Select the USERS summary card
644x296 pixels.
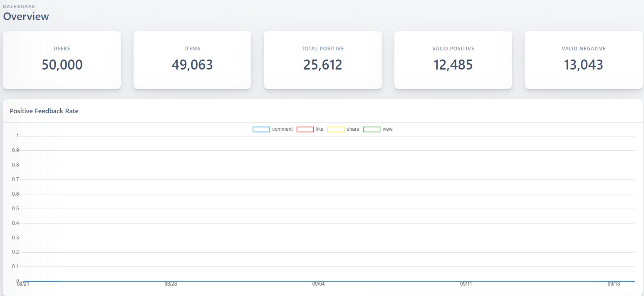[x=62, y=60]
